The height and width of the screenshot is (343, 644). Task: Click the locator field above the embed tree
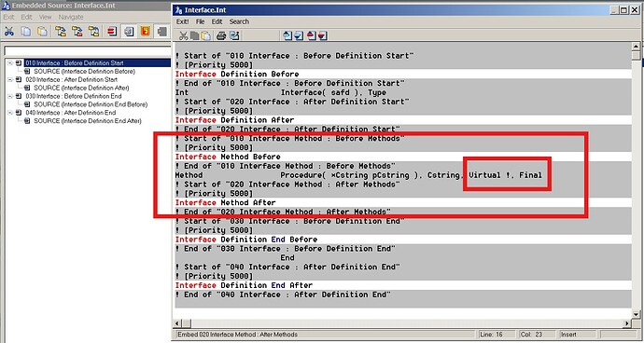pos(87,51)
